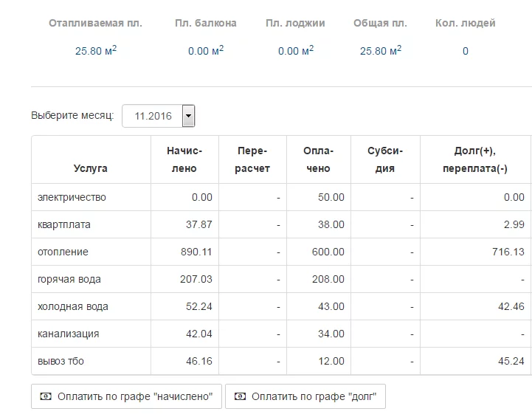Open the month selector dropdown arrow
The height and width of the screenshot is (417, 532).
tap(188, 116)
